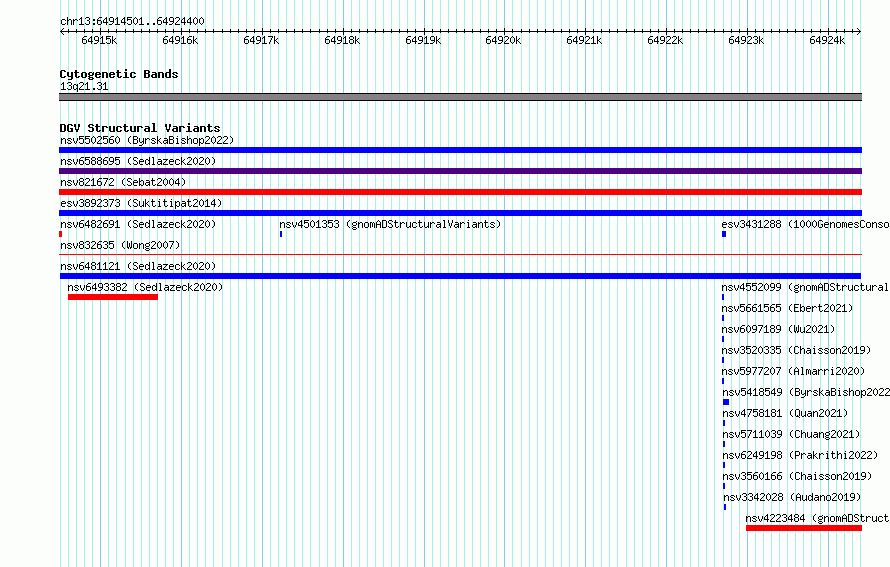Image resolution: width=890 pixels, height=567 pixels.
Task: Click the 64920k ruler label
Action: (x=503, y=40)
